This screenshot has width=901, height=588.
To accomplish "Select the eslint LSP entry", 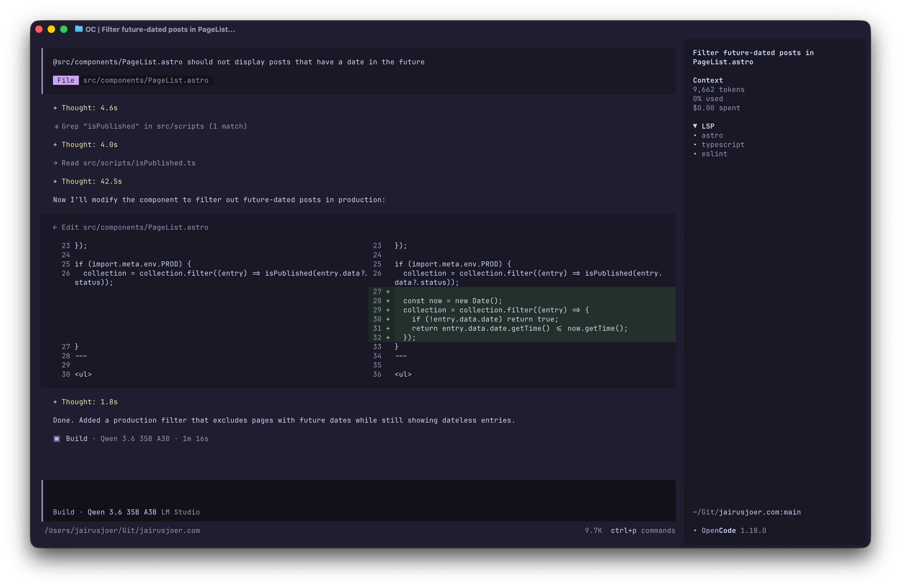I will click(x=714, y=154).
